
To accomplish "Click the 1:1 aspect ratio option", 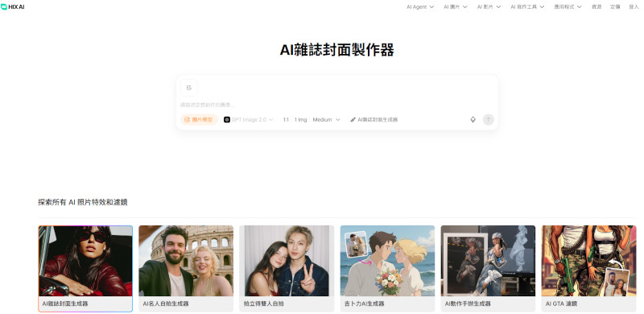I will pyautogui.click(x=286, y=120).
